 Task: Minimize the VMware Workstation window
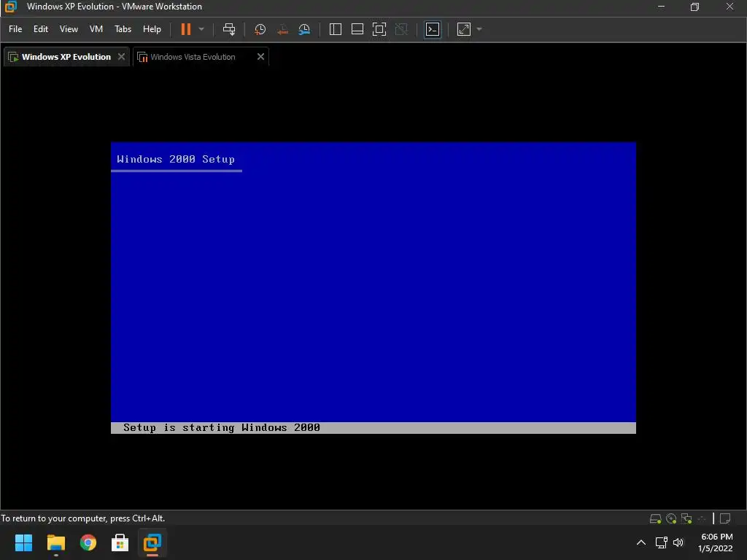(661, 7)
